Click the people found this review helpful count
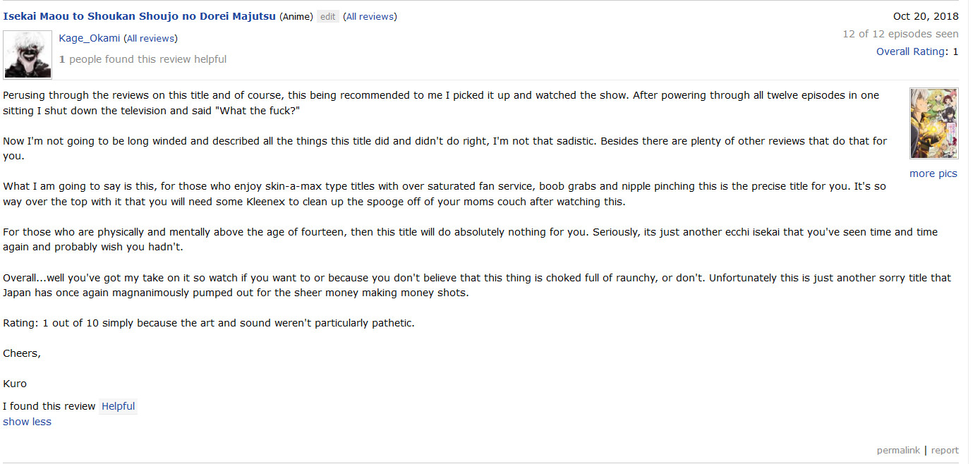Image resolution: width=980 pixels, height=464 pixels. [x=143, y=59]
